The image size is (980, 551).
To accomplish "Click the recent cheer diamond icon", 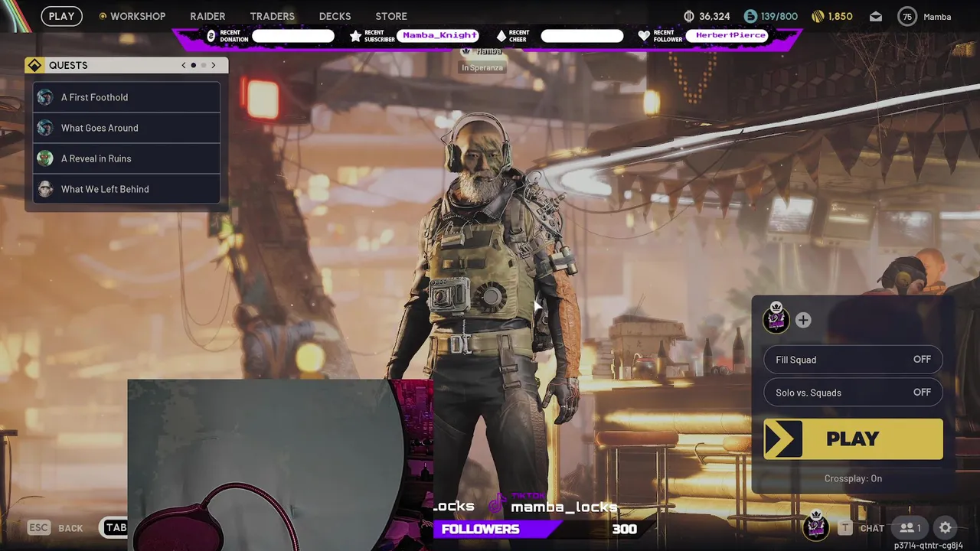I will 501,36.
